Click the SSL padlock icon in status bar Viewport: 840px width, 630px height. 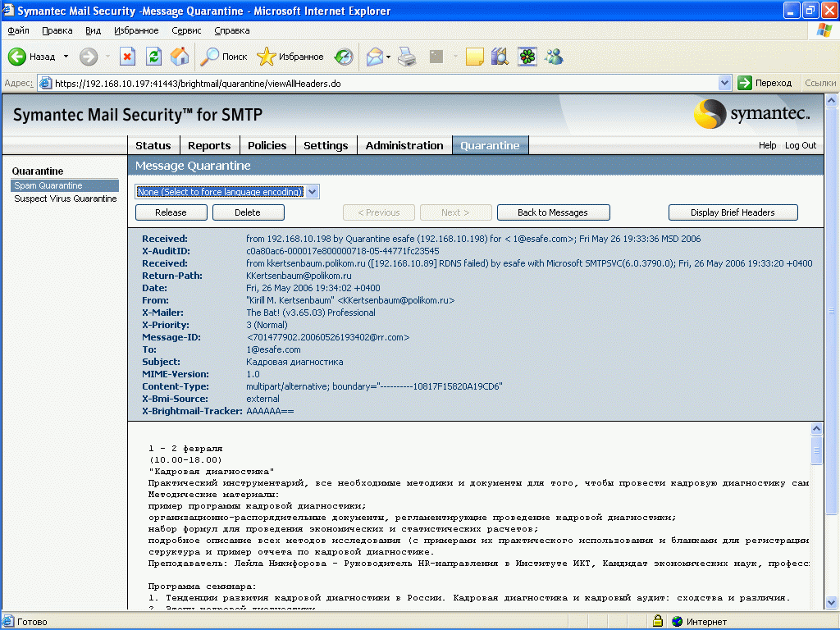click(658, 622)
